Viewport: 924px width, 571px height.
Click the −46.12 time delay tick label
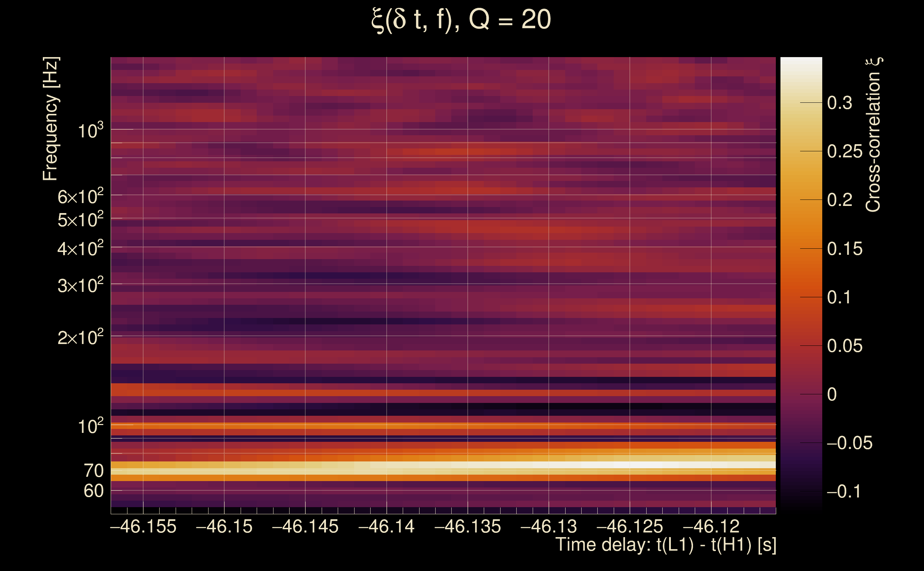click(x=711, y=527)
